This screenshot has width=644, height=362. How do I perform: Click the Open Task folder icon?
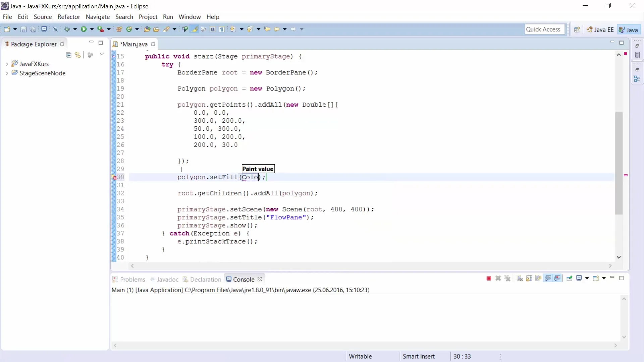point(156,29)
